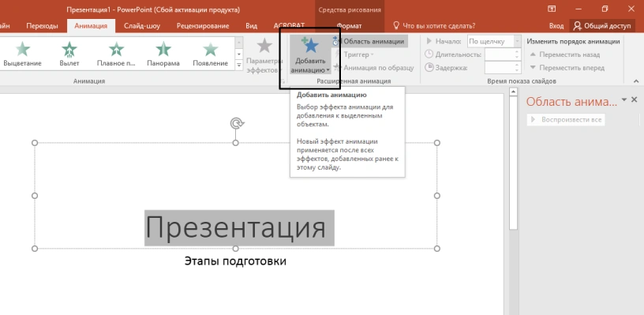Collapse the ribbon with the chevron
The image size is (644, 315).
pyautogui.click(x=636, y=81)
